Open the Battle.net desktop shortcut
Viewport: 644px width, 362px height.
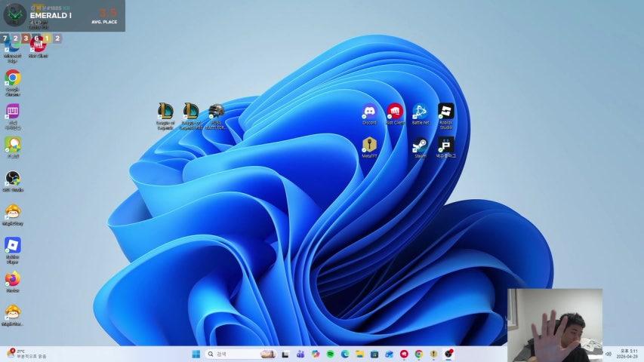(x=420, y=113)
